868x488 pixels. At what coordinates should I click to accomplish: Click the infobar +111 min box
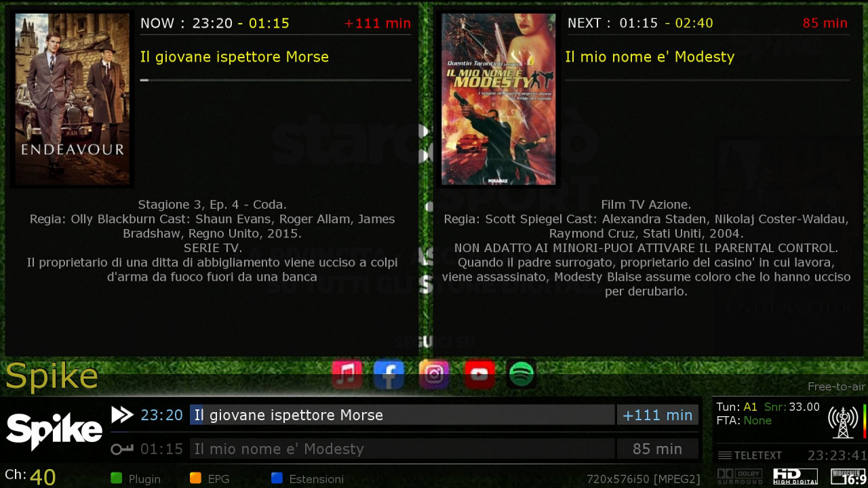click(x=657, y=415)
